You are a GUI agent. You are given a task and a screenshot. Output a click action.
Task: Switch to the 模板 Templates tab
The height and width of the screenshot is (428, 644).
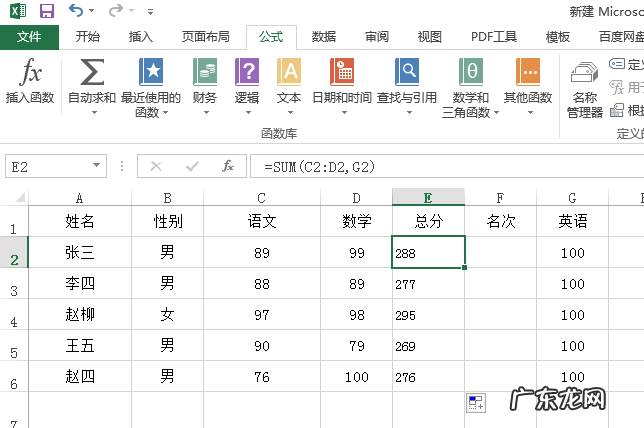[x=558, y=37]
